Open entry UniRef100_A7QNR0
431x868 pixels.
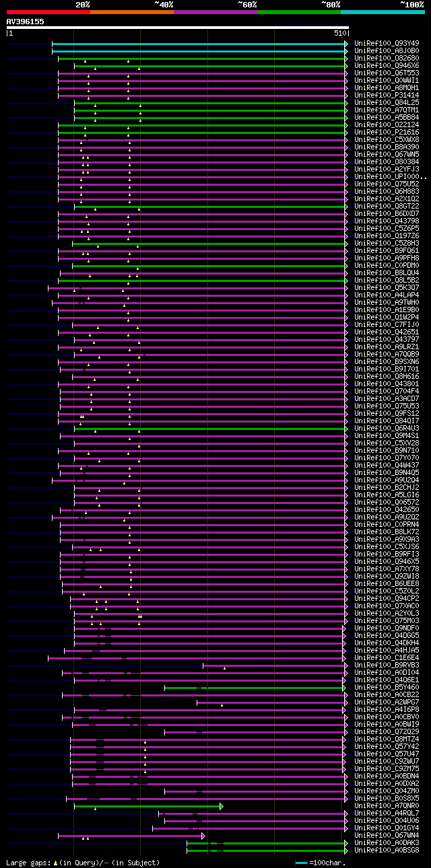point(387,805)
